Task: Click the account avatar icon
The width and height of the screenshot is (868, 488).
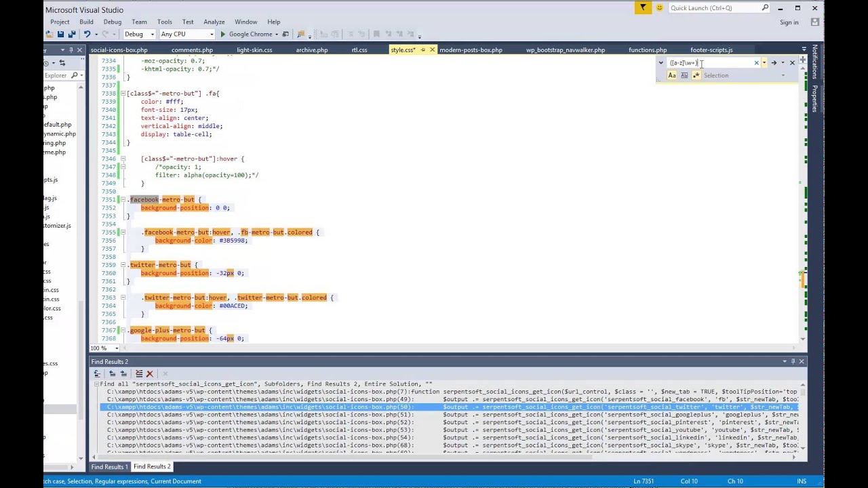Action: pyautogui.click(x=815, y=22)
